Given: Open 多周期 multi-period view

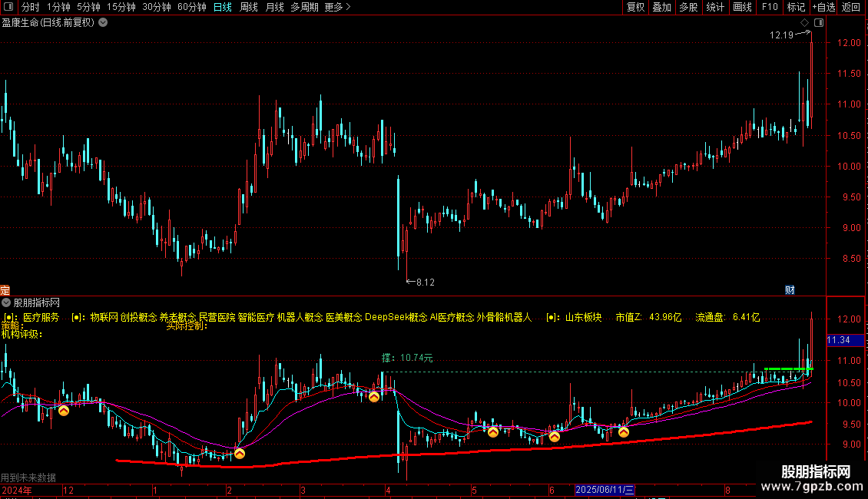Looking at the screenshot, I should point(304,7).
